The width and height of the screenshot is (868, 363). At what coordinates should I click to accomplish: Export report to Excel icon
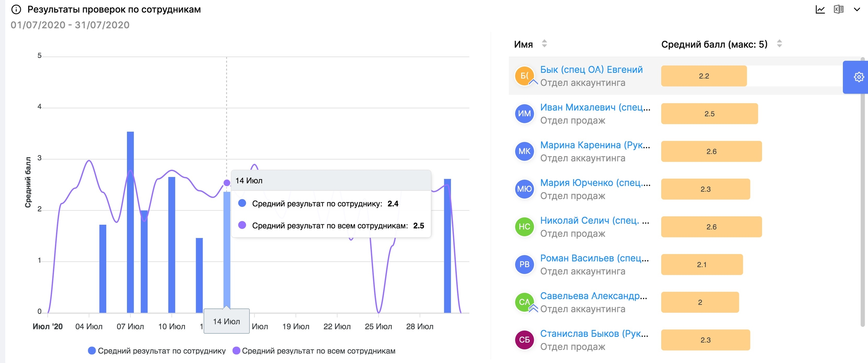pyautogui.click(x=839, y=9)
